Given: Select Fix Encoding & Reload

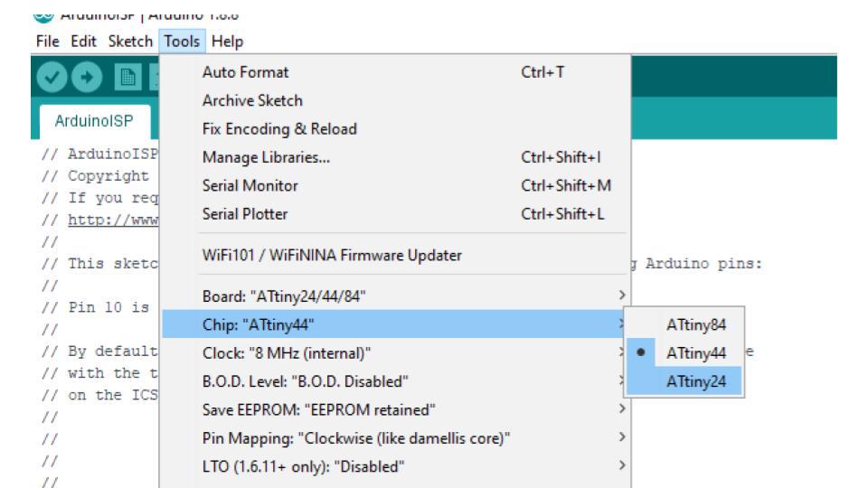Looking at the screenshot, I should (396, 129).
